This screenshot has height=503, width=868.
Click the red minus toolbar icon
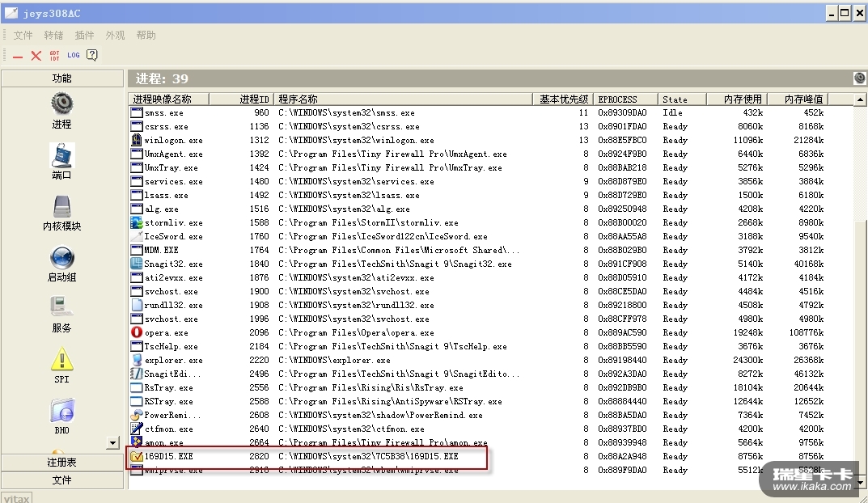[x=18, y=56]
